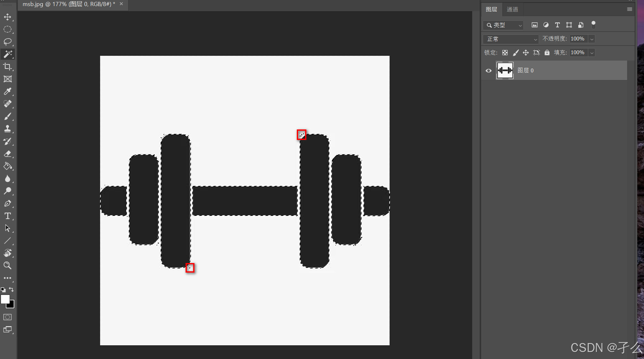644x359 pixels.
Task: Select the Move tool
Action: (7, 17)
